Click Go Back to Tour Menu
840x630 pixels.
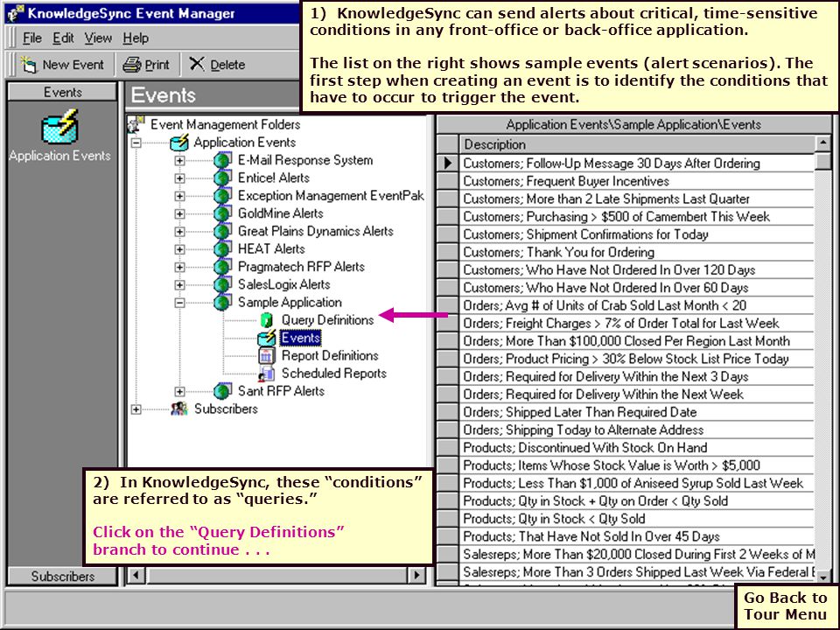click(786, 605)
